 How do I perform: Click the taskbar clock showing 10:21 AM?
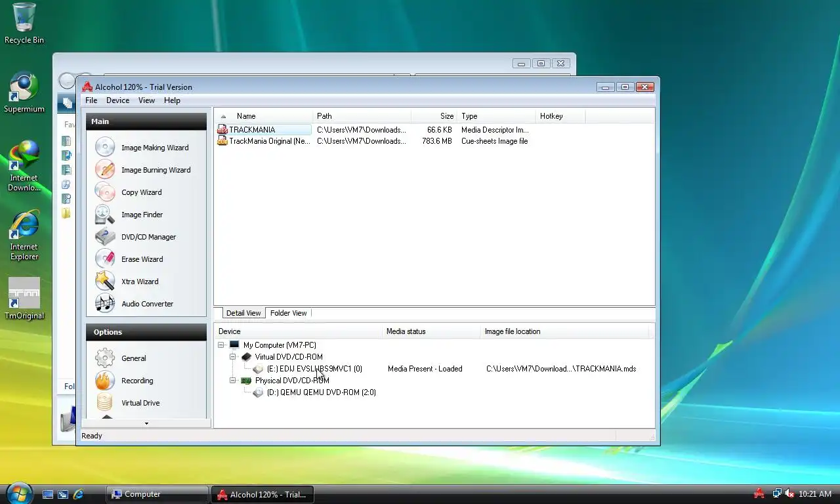[815, 494]
